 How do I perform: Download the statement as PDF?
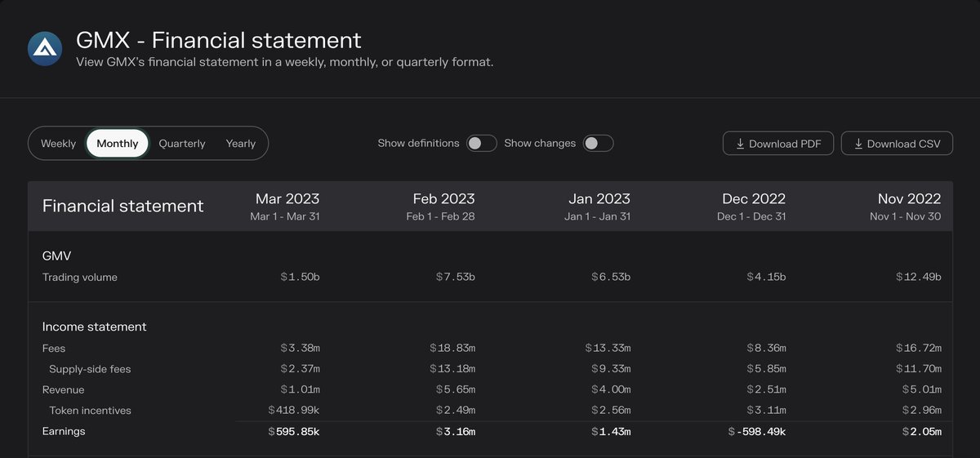click(x=778, y=144)
